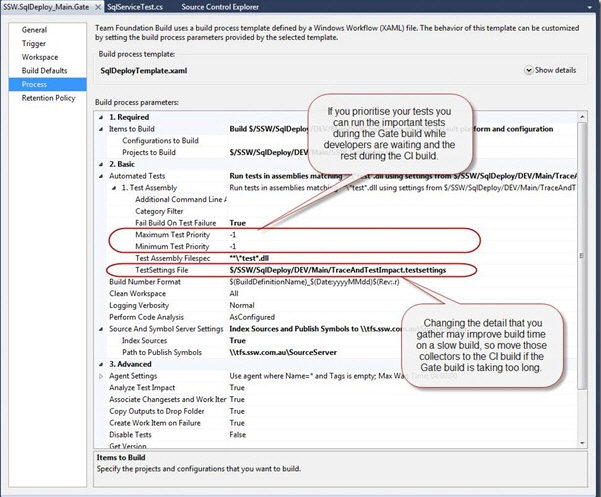Select General in the left navigation

[35, 31]
